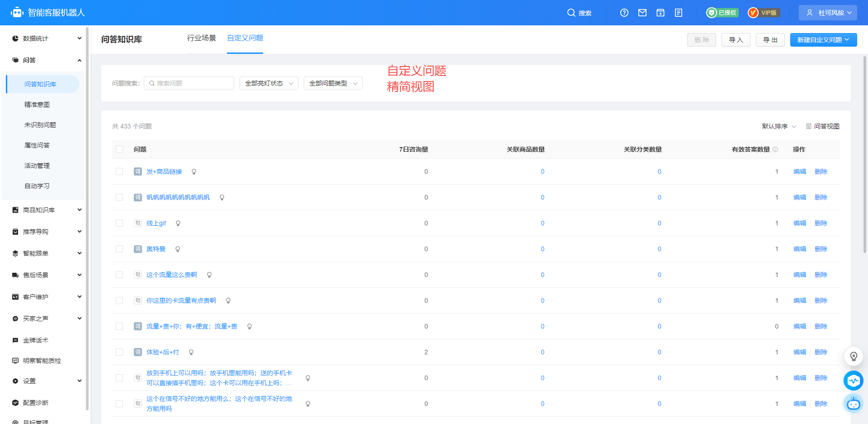Click the 删除 button in top toolbar
868x424 pixels.
(x=702, y=40)
